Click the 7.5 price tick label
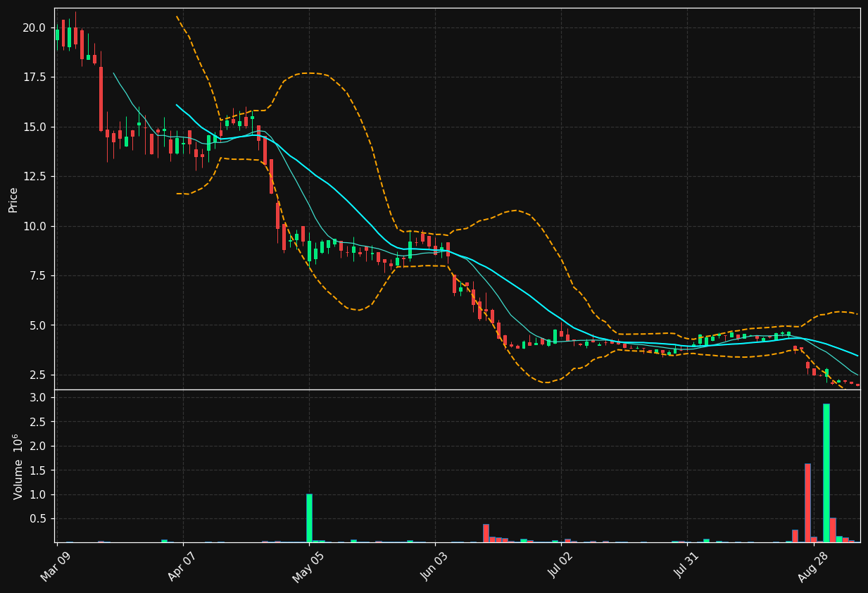Image resolution: width=868 pixels, height=593 pixels. click(37, 276)
